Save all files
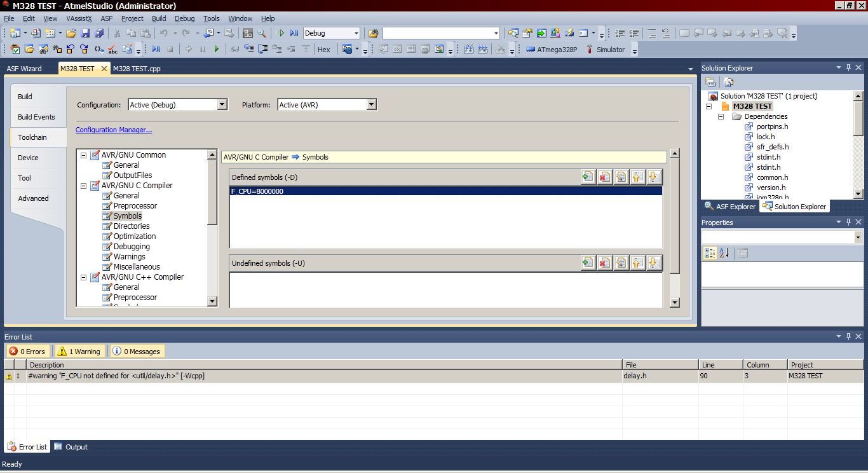Screen dimensions: 868x473 (99, 33)
